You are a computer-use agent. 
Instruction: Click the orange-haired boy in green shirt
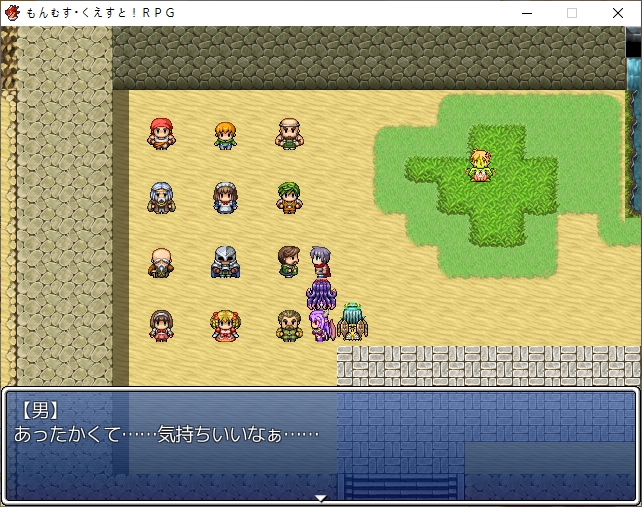(225, 136)
